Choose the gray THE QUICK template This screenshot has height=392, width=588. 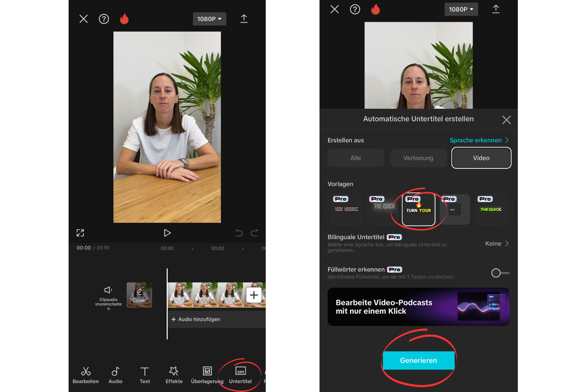(383, 209)
